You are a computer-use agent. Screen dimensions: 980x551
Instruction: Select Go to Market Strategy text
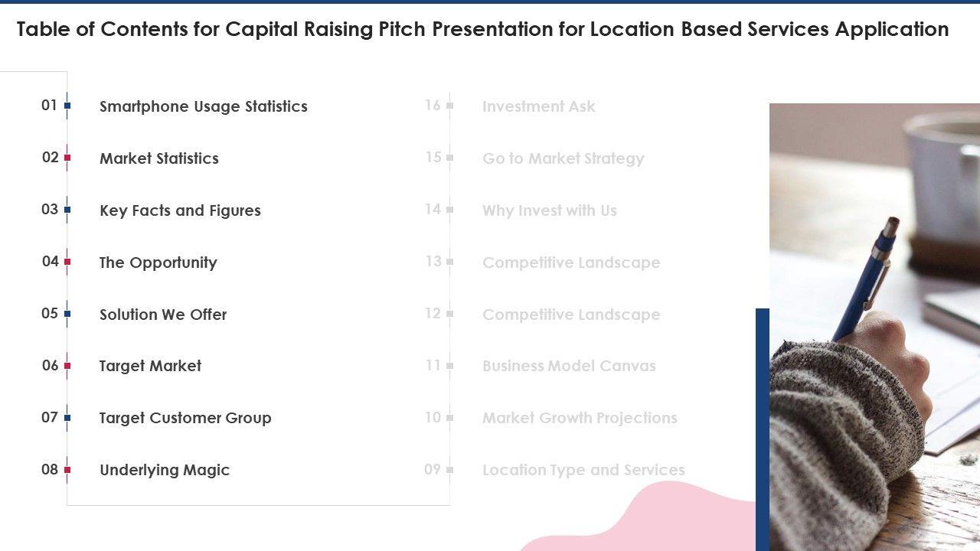tap(563, 158)
